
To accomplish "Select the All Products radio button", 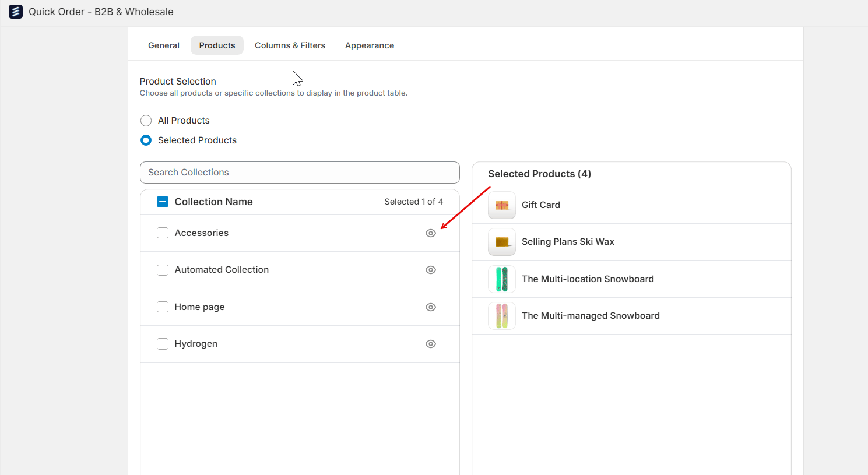I will point(146,121).
